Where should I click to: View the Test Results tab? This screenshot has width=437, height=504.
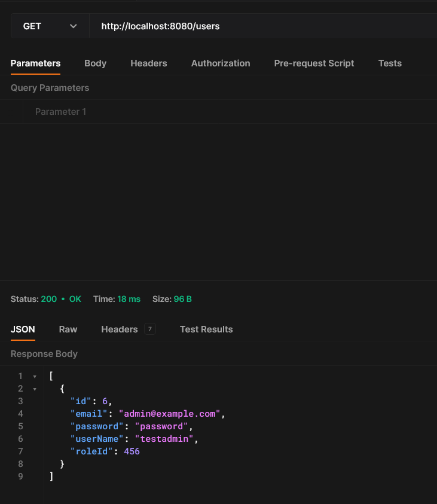[x=206, y=329]
